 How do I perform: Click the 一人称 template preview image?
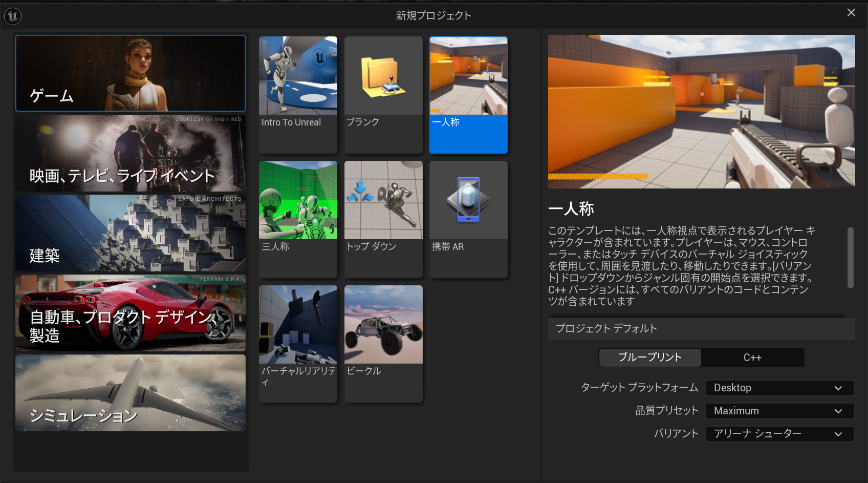[x=701, y=111]
